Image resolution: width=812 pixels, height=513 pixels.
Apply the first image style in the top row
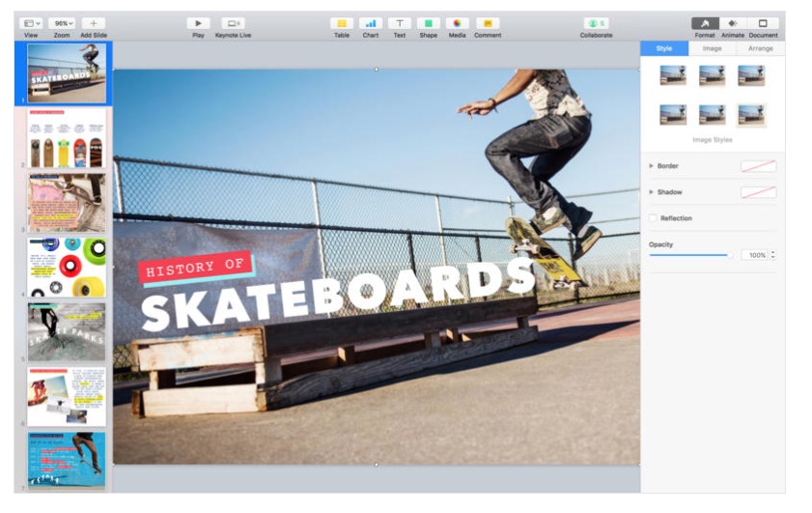click(673, 75)
